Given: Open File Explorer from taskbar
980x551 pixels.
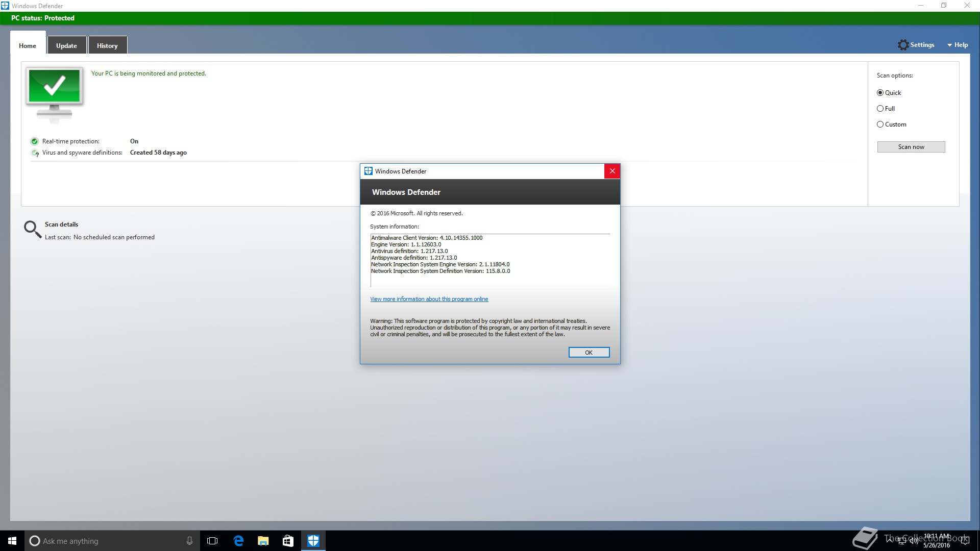Looking at the screenshot, I should [x=263, y=541].
